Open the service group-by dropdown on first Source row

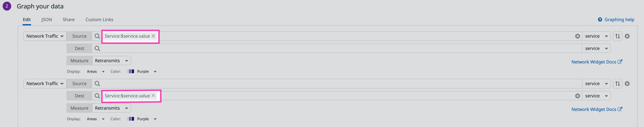point(596,36)
